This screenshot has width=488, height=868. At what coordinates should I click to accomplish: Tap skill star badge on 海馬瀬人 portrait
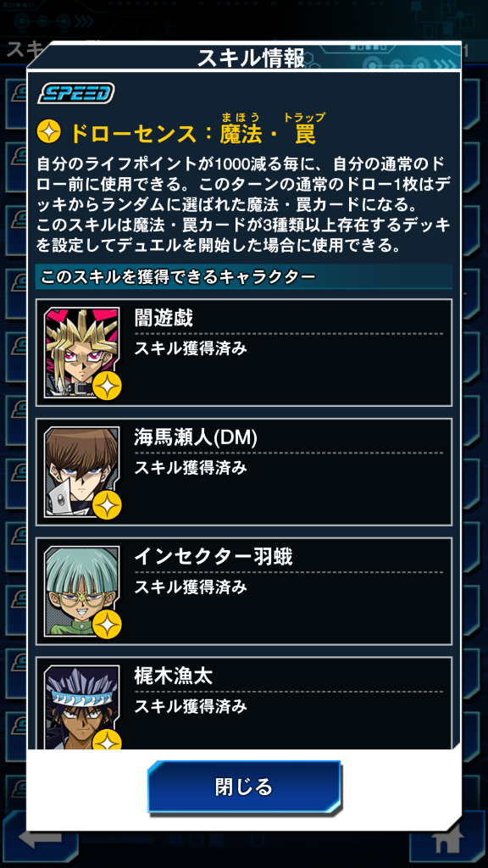107,505
